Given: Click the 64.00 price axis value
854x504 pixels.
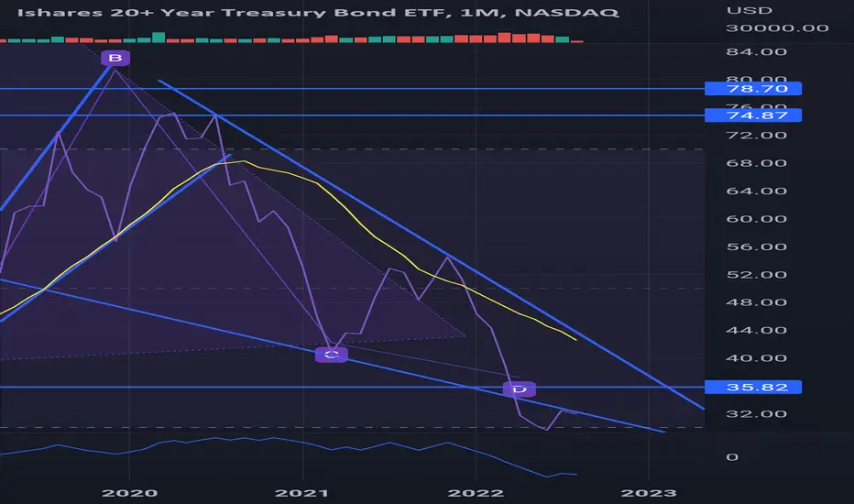Looking at the screenshot, I should tap(757, 191).
